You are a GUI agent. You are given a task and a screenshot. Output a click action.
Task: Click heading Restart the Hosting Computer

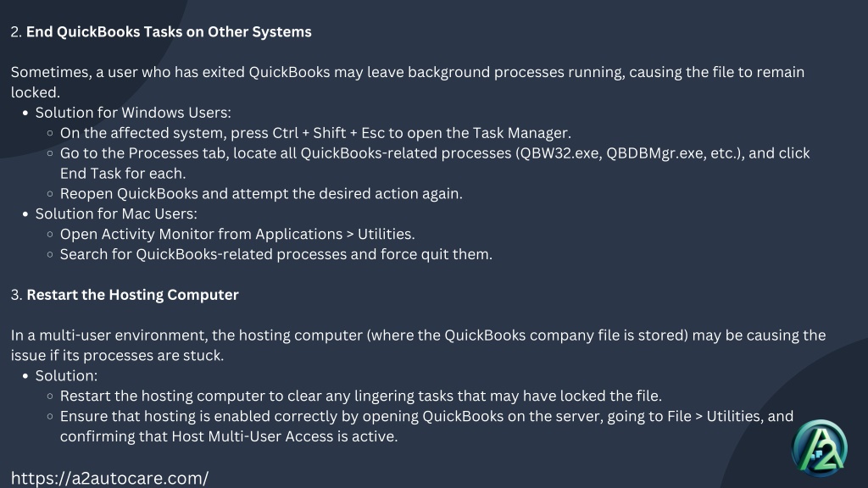(x=132, y=295)
